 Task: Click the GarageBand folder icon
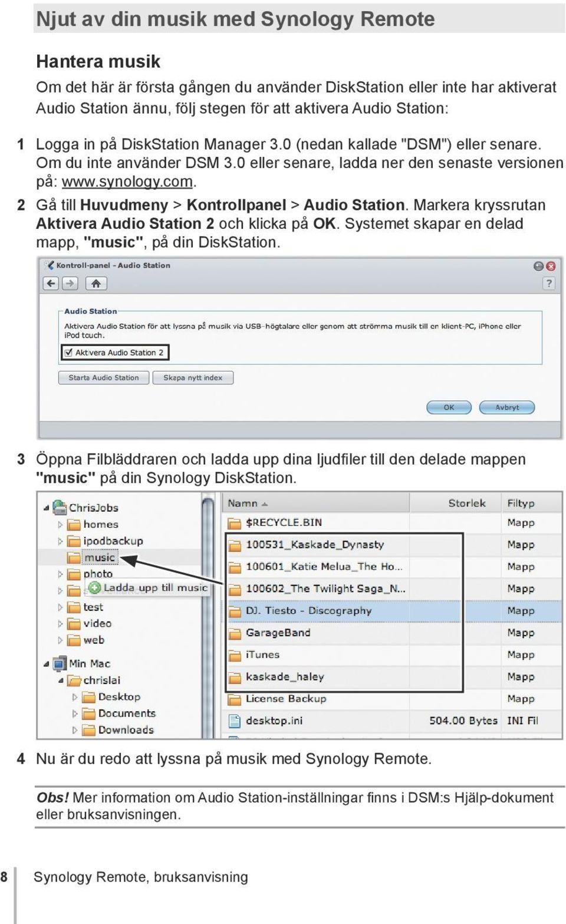(235, 633)
